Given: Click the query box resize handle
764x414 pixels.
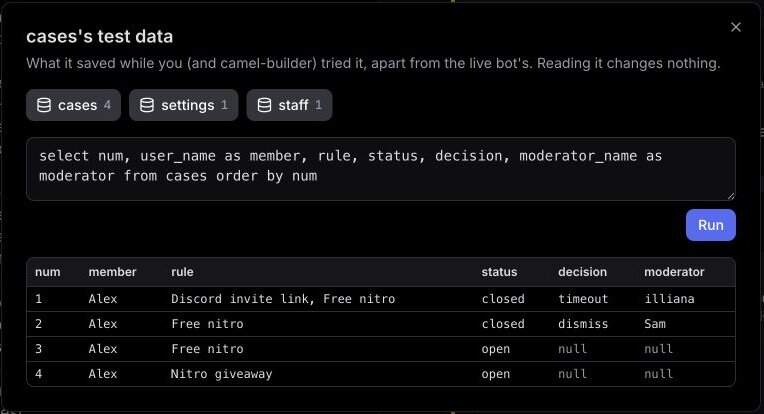Looking at the screenshot, I should [731, 196].
